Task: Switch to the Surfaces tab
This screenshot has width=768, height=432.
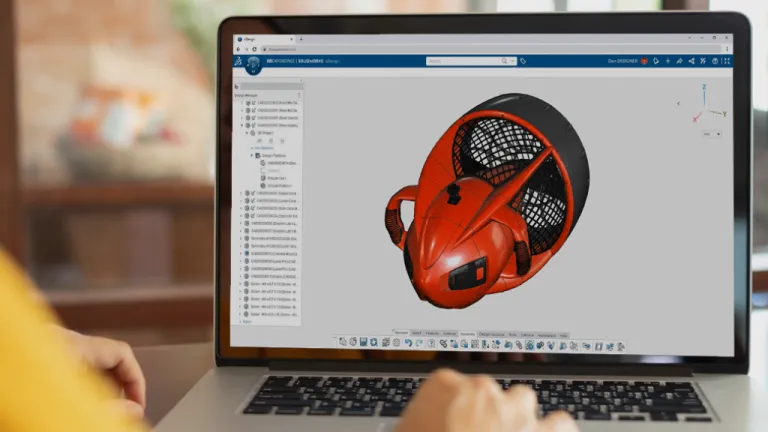Action: 449,333
